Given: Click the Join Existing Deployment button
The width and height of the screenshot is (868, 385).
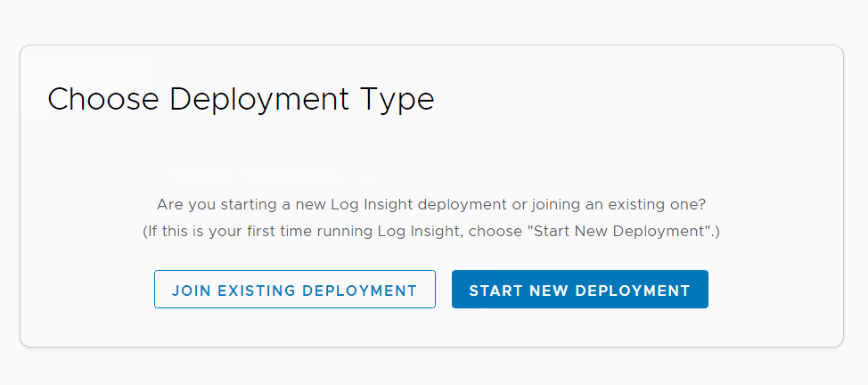Looking at the screenshot, I should coord(294,291).
